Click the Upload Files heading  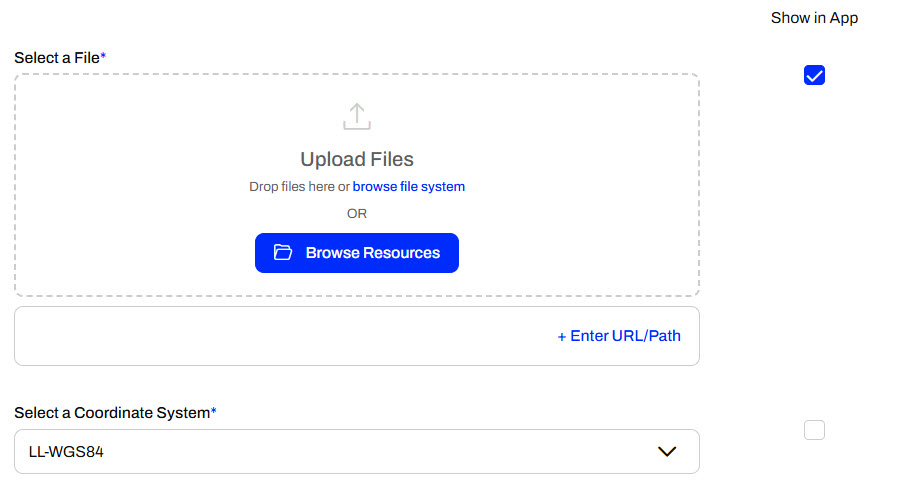point(356,159)
